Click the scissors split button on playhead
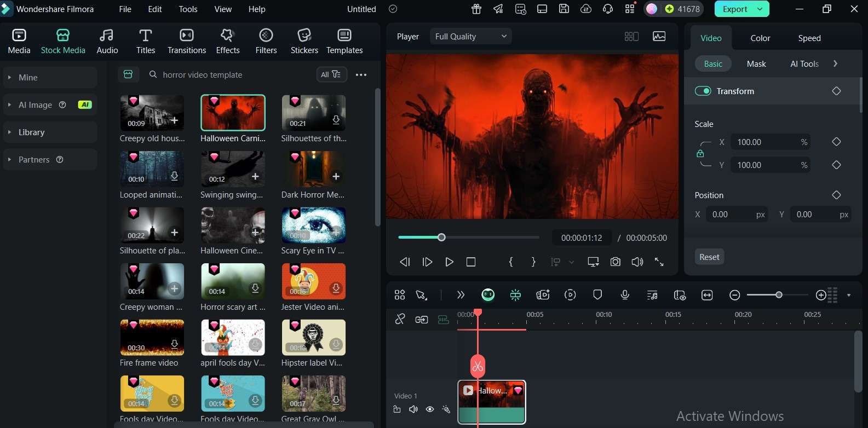This screenshot has height=428, width=868. (478, 366)
